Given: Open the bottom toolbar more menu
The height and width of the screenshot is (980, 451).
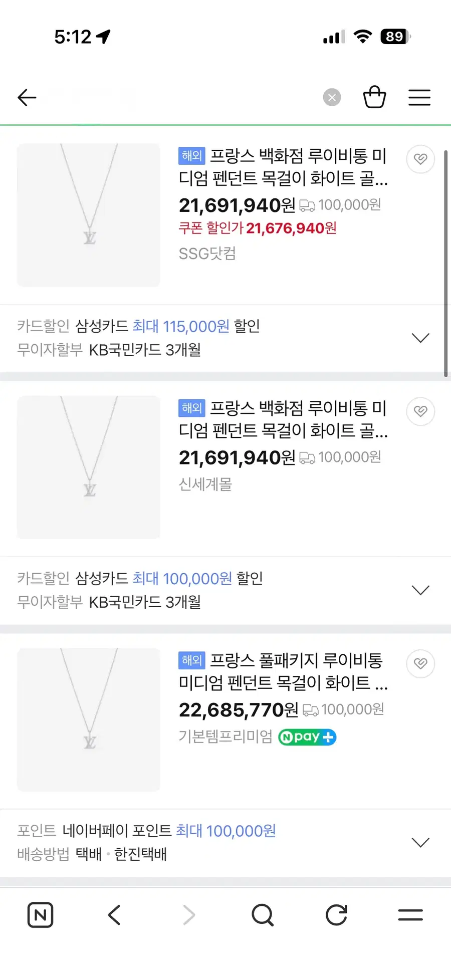Looking at the screenshot, I should pyautogui.click(x=410, y=915).
